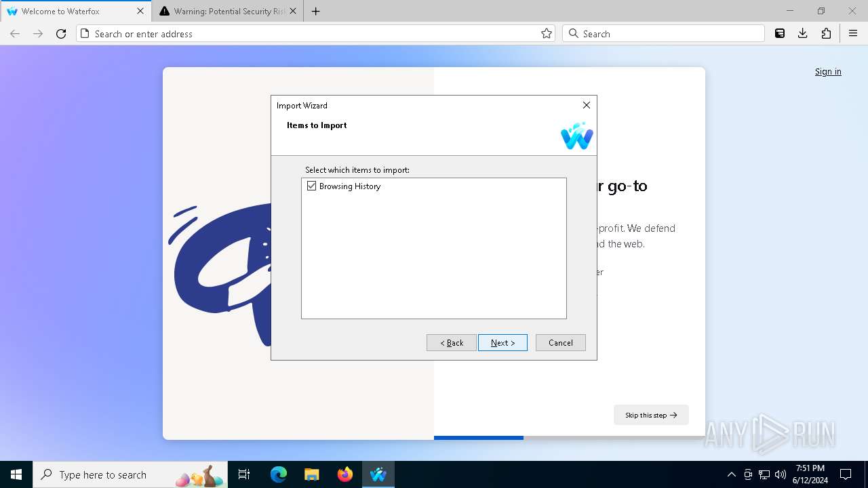Close the Welcome to Waterfox tab
868x488 pixels.
point(140,12)
